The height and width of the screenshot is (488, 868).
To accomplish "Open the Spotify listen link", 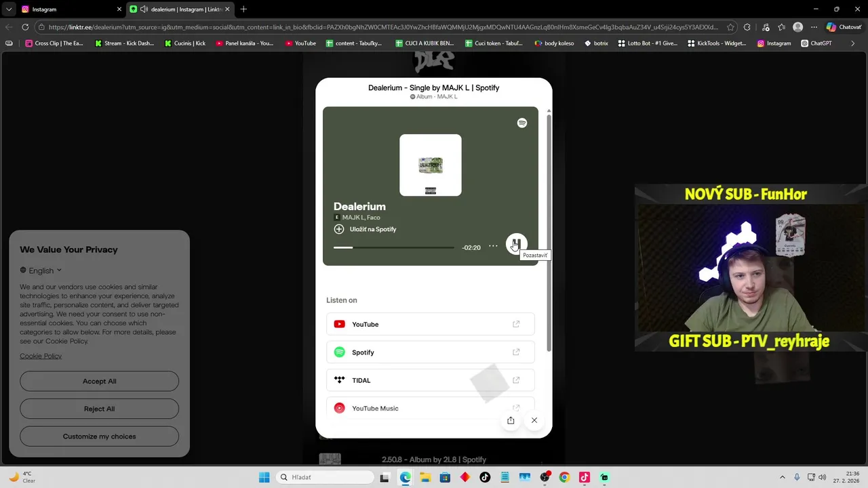I will click(430, 352).
